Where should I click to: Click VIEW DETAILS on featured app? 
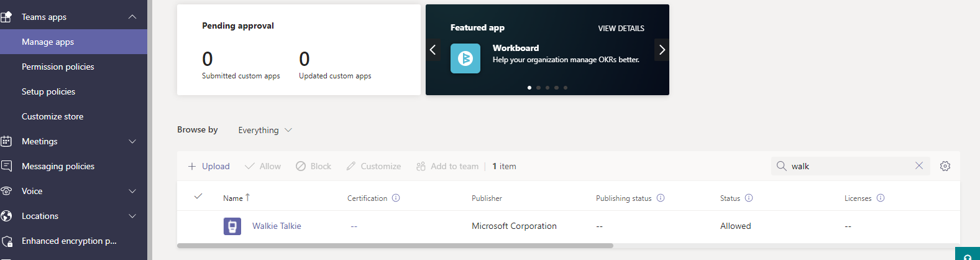(621, 29)
